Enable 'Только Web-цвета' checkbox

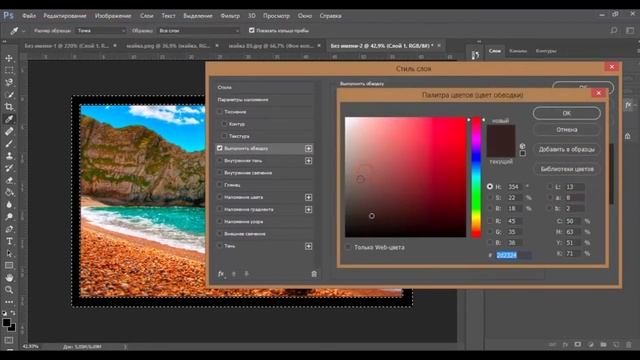348,247
